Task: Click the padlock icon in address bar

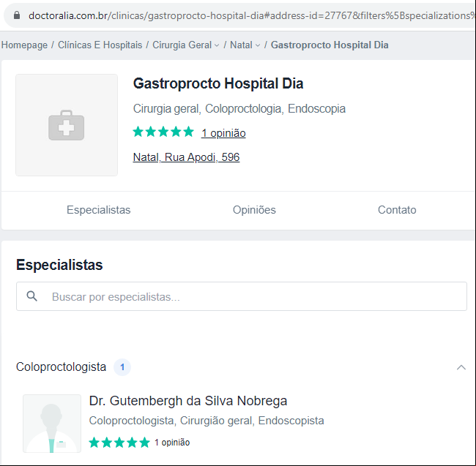Action: click(17, 15)
